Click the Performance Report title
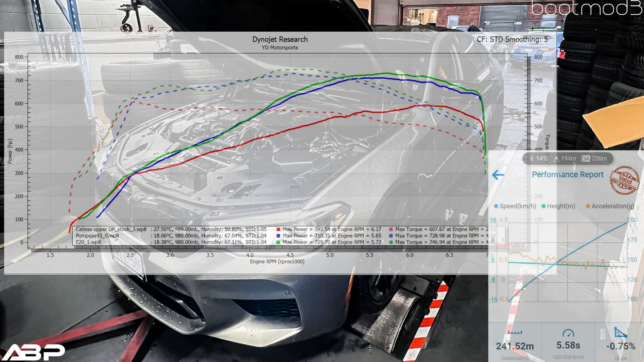 tap(567, 175)
